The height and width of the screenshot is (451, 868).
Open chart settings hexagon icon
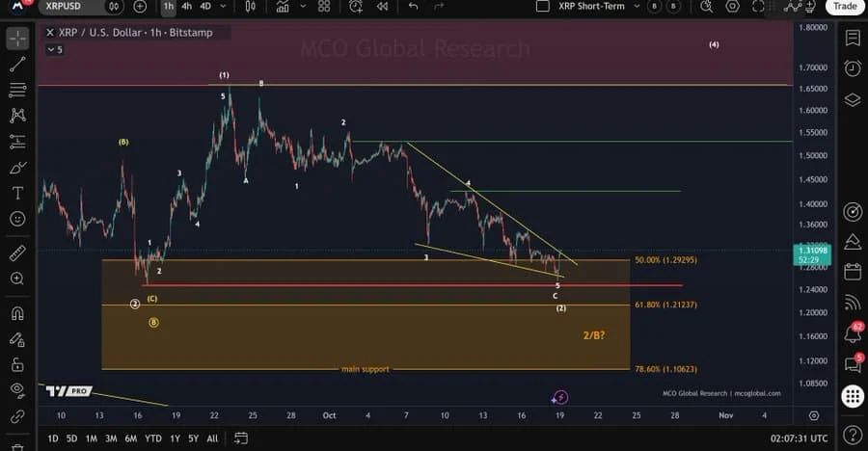coord(732,6)
